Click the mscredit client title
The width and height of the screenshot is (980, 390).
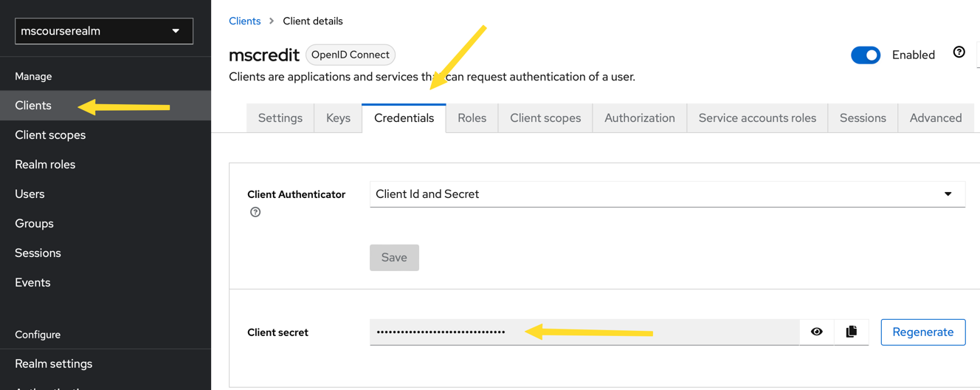(x=264, y=55)
